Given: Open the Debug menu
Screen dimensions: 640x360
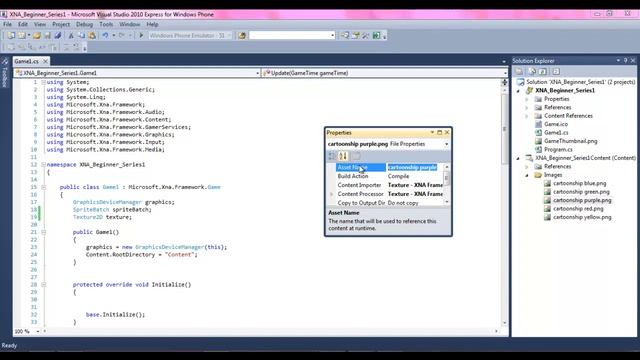Looking at the screenshot, I should 84,24.
